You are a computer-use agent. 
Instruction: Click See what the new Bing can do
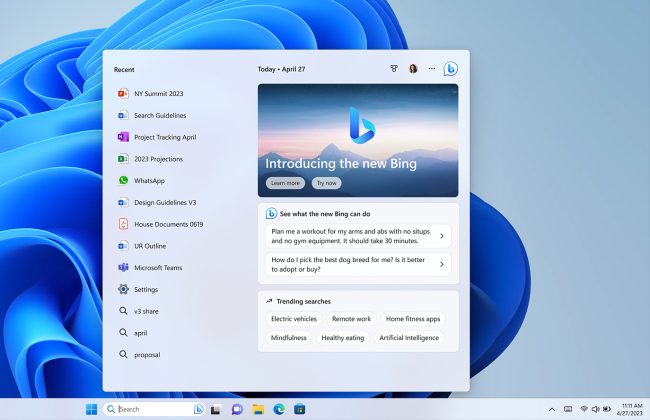(325, 214)
